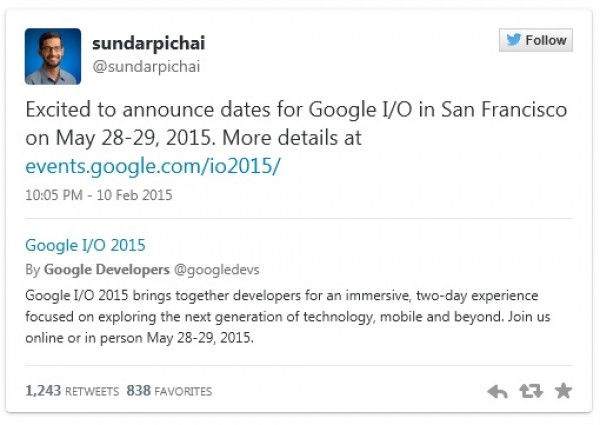Image resolution: width=600 pixels, height=425 pixels.
Task: Click the RETWEETS label
Action: tap(92, 391)
